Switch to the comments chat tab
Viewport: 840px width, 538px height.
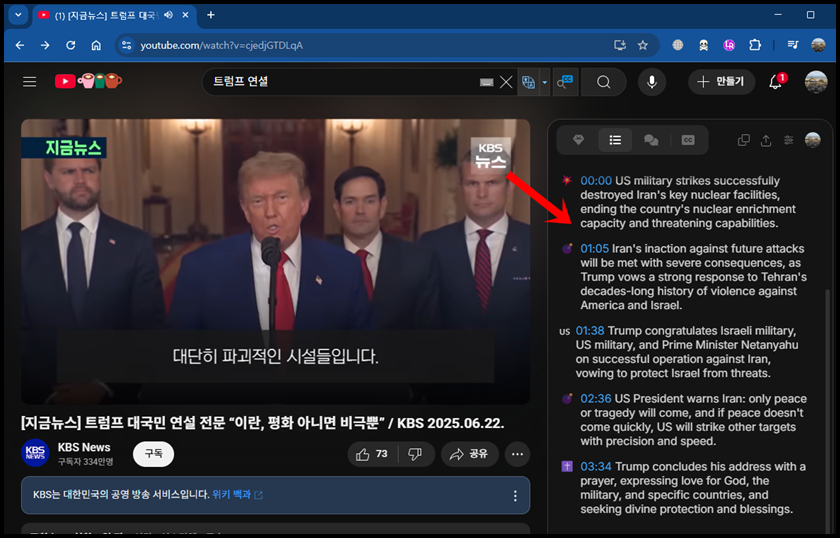651,140
